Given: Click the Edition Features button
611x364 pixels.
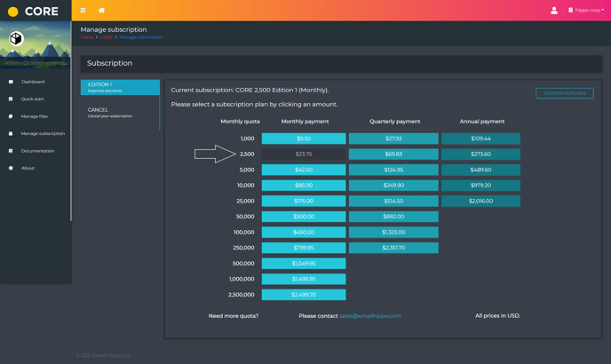Looking at the screenshot, I should tap(565, 93).
